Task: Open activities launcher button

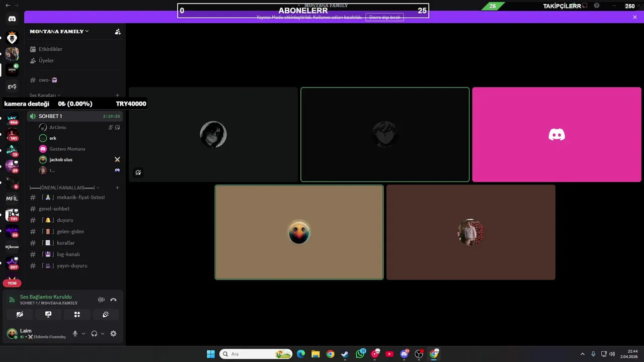Action: pyautogui.click(x=77, y=314)
